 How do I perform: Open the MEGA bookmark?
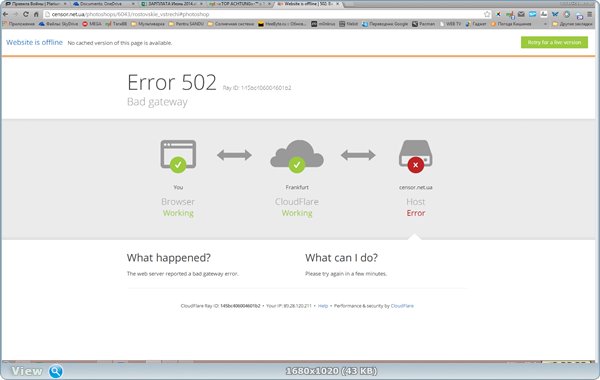tap(92, 24)
